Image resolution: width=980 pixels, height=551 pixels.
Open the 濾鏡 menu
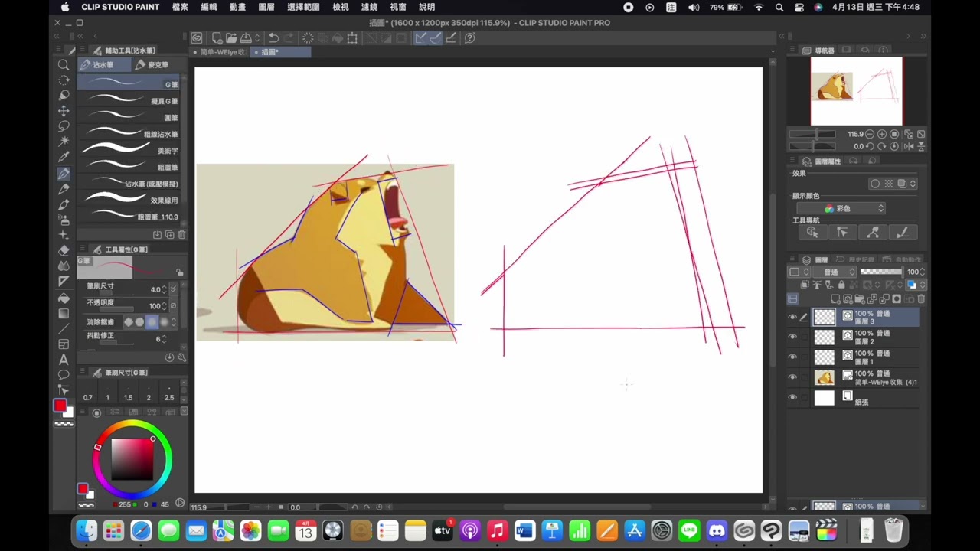coord(369,7)
